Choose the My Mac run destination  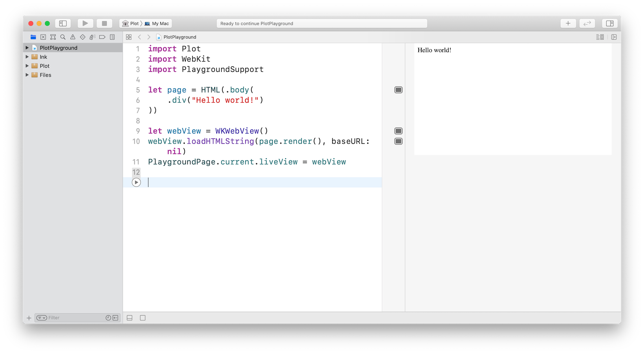point(157,24)
